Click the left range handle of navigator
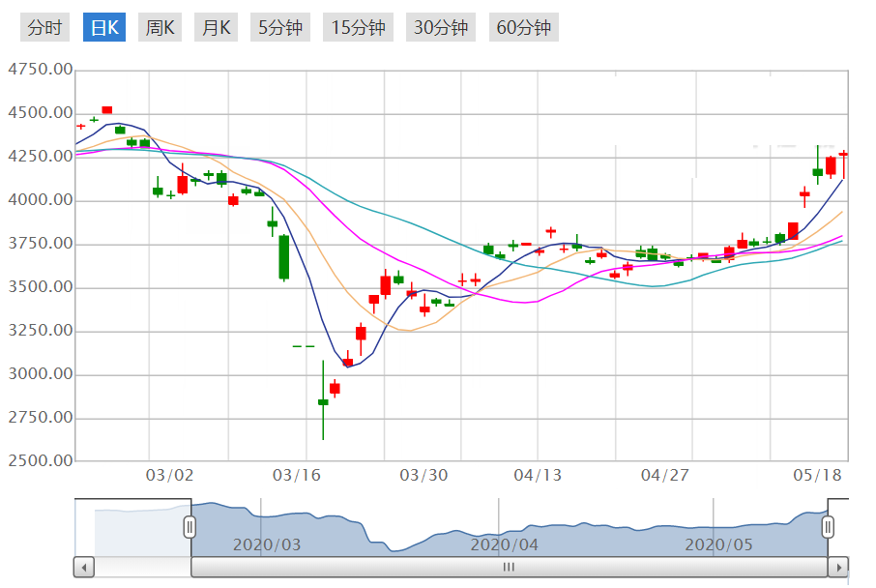The width and height of the screenshot is (876, 588). (x=190, y=527)
